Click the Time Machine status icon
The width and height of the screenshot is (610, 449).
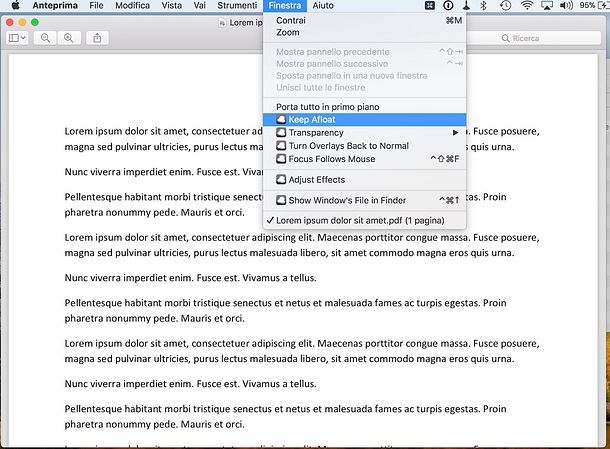505,5
